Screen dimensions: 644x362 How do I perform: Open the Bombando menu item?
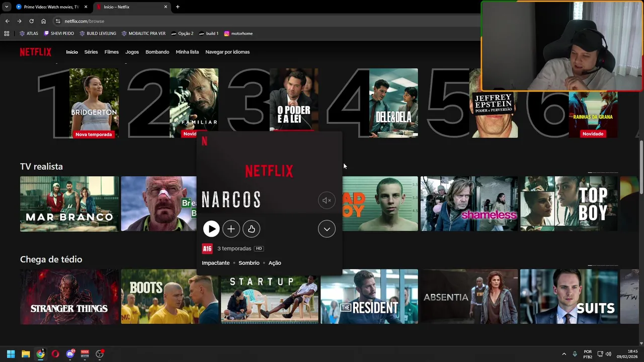(157, 52)
